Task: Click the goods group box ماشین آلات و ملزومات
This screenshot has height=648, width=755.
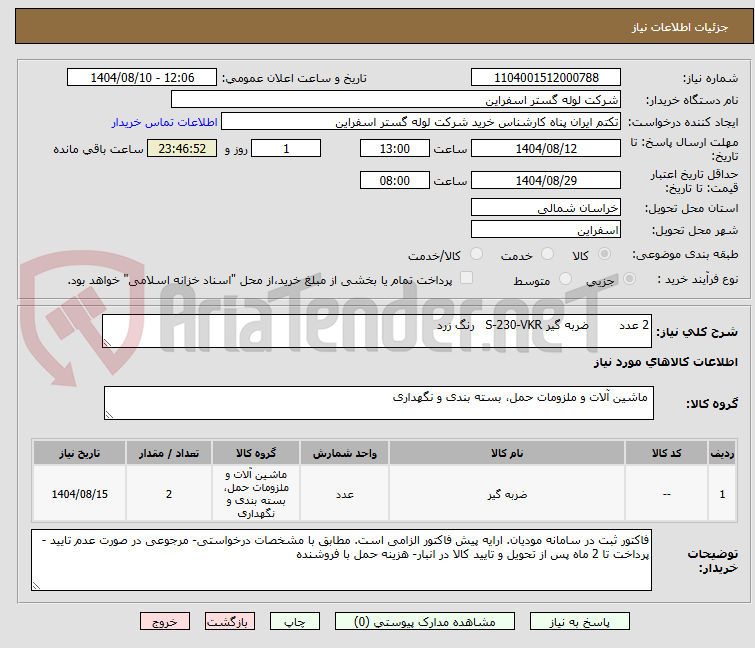Action: (379, 403)
